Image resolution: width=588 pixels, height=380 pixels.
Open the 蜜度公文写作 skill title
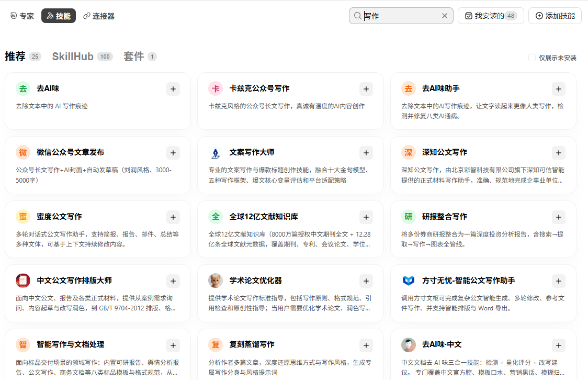pos(59,217)
